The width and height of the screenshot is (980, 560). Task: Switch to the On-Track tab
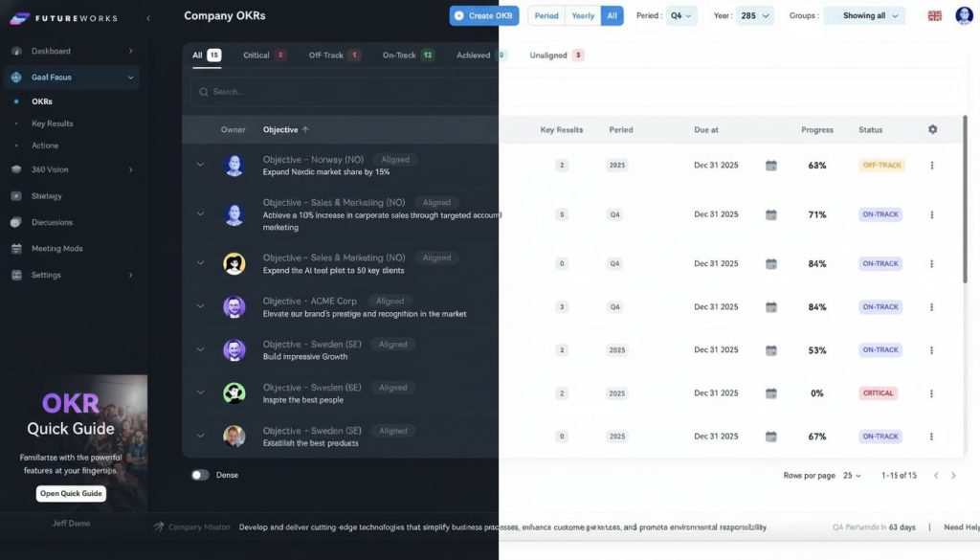coord(407,56)
